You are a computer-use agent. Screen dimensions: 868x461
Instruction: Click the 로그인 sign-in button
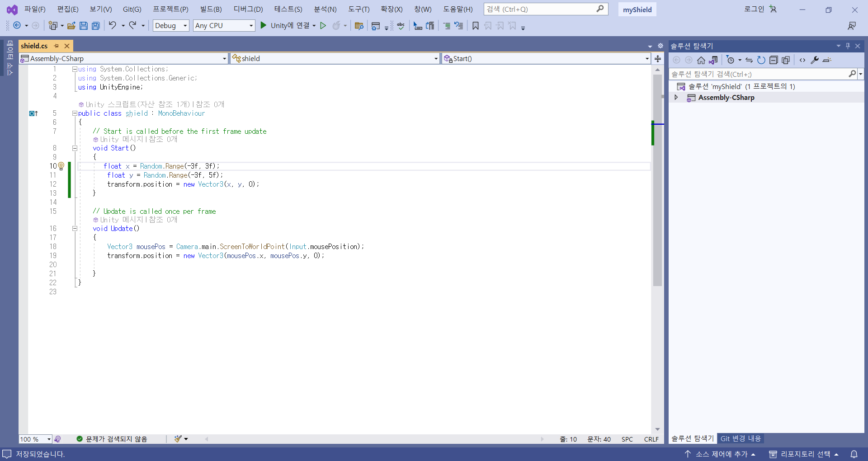pos(760,9)
